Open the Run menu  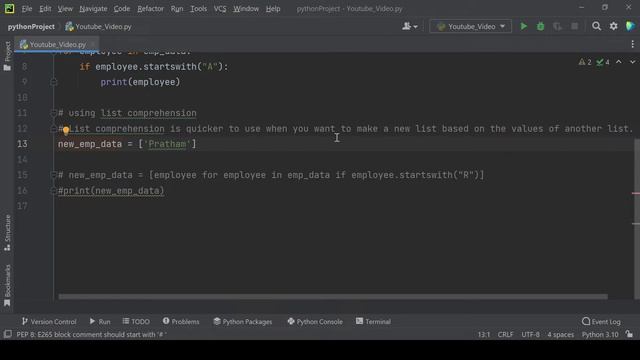coord(177,9)
